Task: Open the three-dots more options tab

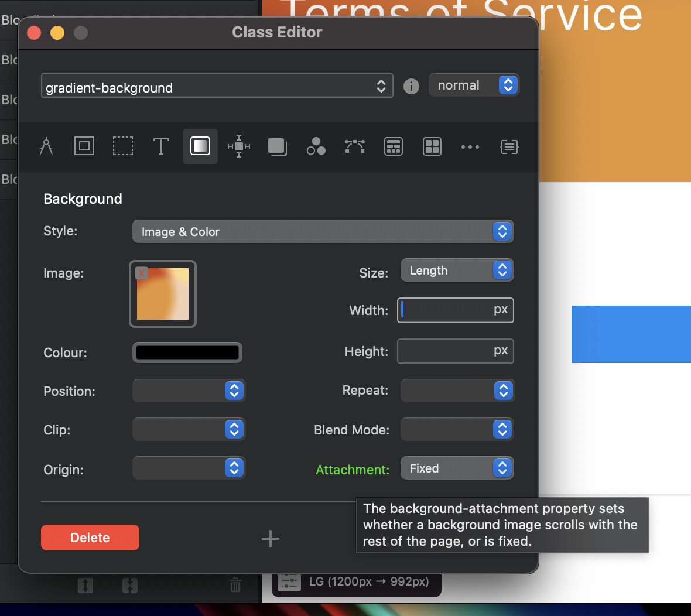Action: pos(470,147)
